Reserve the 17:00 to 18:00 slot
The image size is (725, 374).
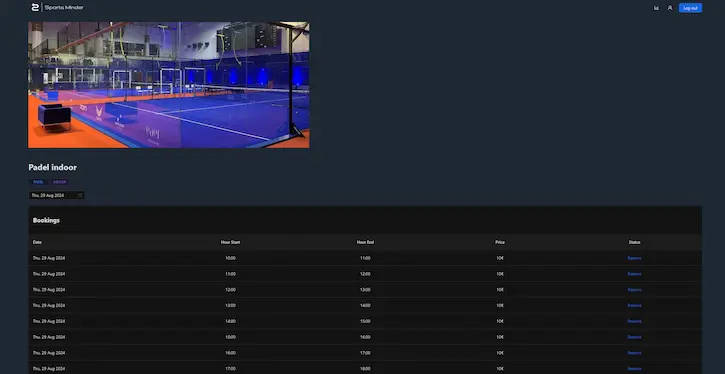coord(634,369)
